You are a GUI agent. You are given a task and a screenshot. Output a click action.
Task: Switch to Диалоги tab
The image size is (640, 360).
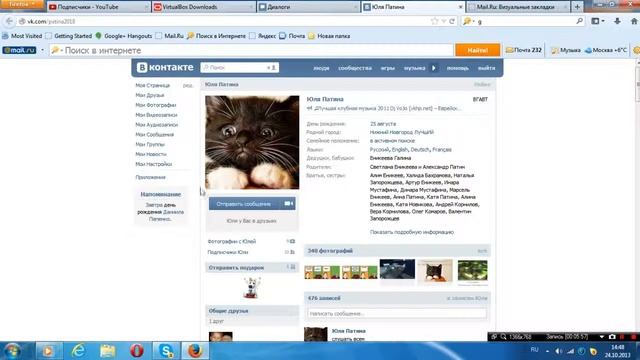click(308, 7)
